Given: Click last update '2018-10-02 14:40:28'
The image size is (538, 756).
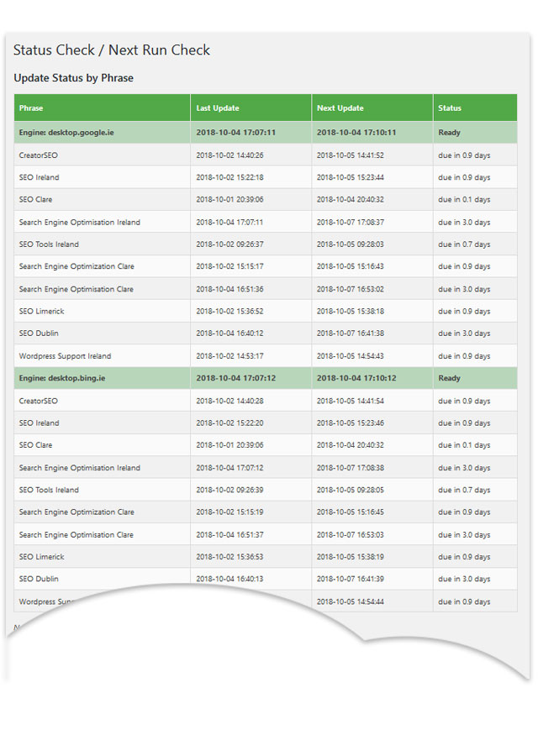Looking at the screenshot, I should coord(229,402).
